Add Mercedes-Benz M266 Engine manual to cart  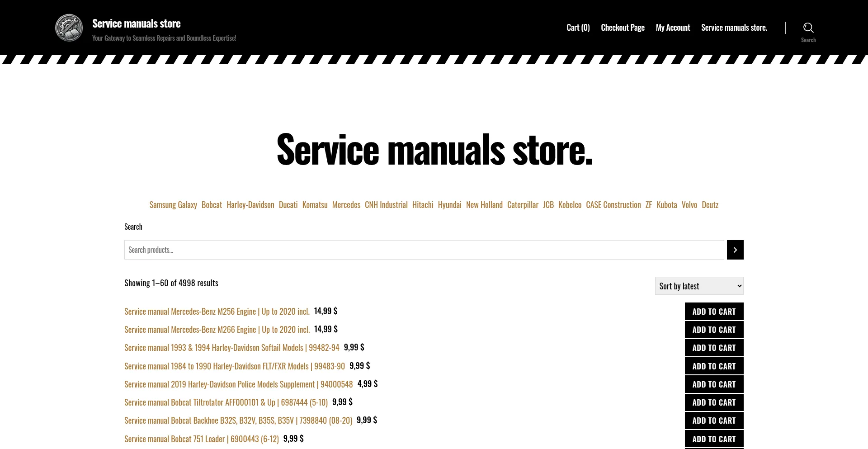tap(714, 330)
